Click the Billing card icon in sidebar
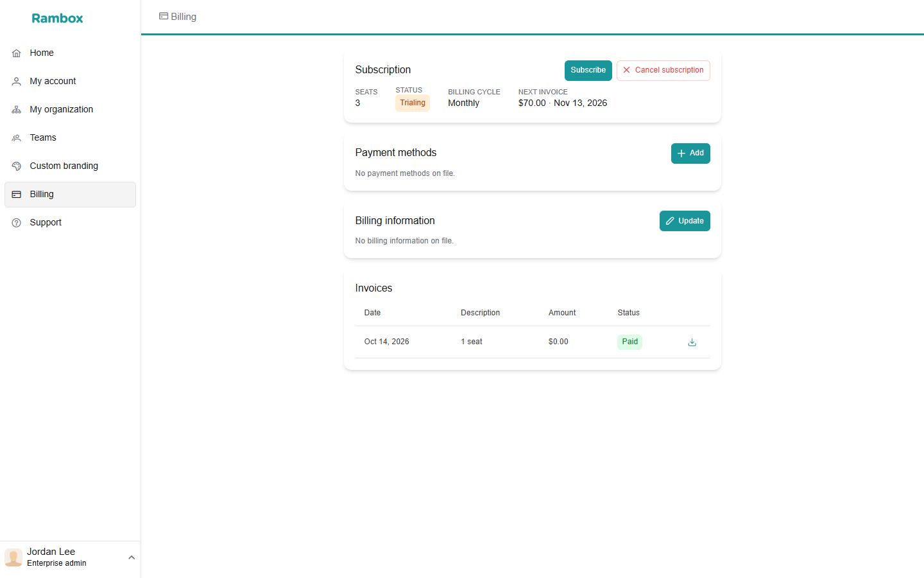 17,195
